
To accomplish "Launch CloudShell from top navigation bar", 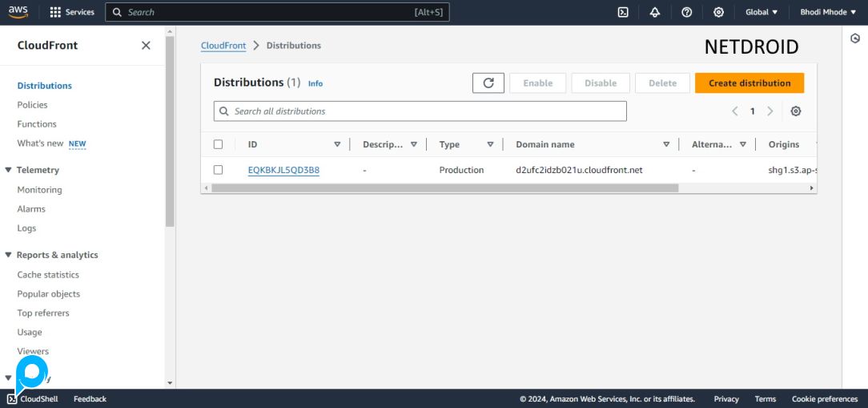I will click(x=623, y=12).
